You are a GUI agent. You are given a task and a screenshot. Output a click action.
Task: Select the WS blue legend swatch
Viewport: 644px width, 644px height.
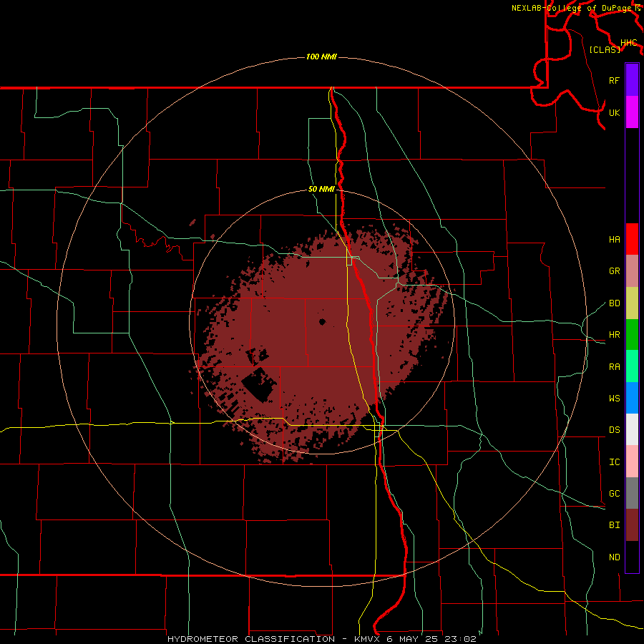pyautogui.click(x=632, y=398)
